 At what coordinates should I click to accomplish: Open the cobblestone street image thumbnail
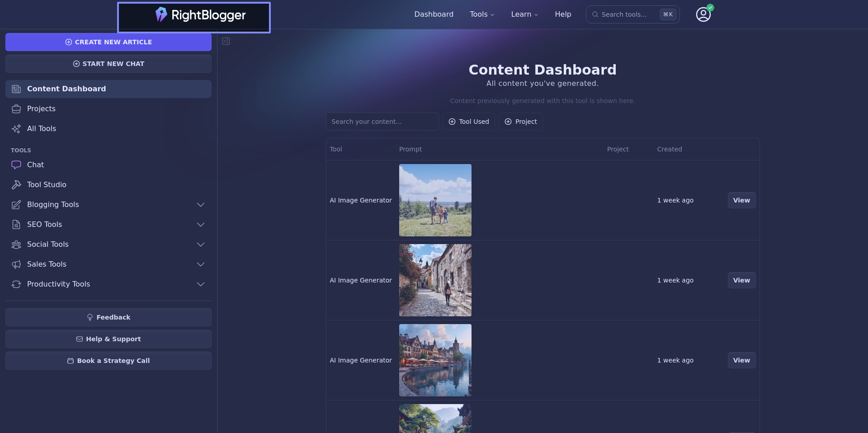pyautogui.click(x=435, y=280)
